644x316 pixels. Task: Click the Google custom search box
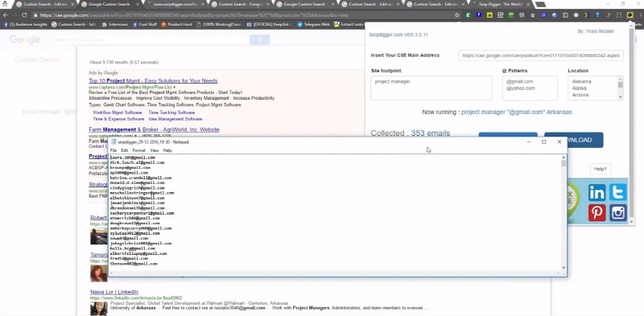point(150,40)
